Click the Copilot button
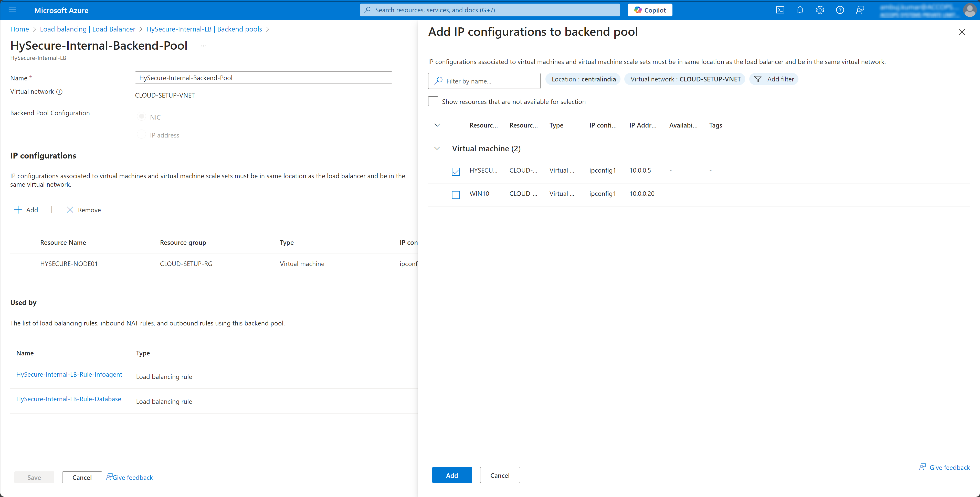This screenshot has width=980, height=497. (650, 10)
